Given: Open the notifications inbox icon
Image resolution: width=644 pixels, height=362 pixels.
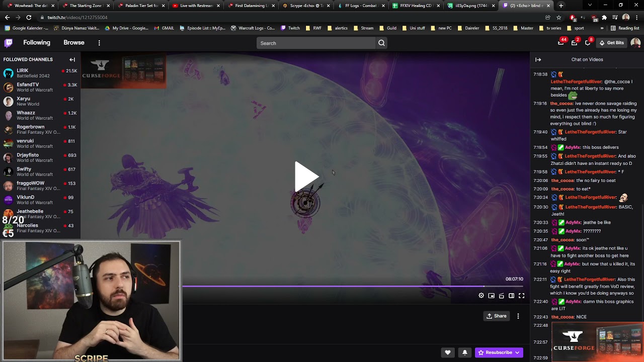Looking at the screenshot, I should tap(574, 43).
